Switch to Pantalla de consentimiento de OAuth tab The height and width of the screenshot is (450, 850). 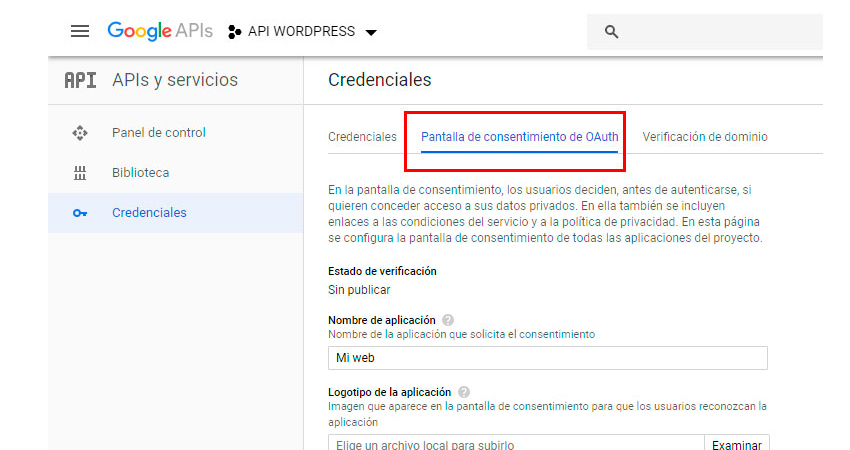point(519,137)
